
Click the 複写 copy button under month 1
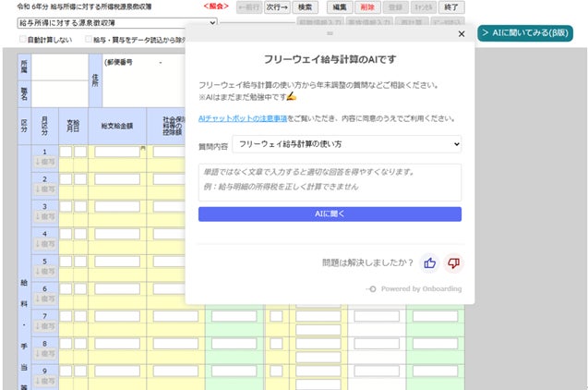44,164
